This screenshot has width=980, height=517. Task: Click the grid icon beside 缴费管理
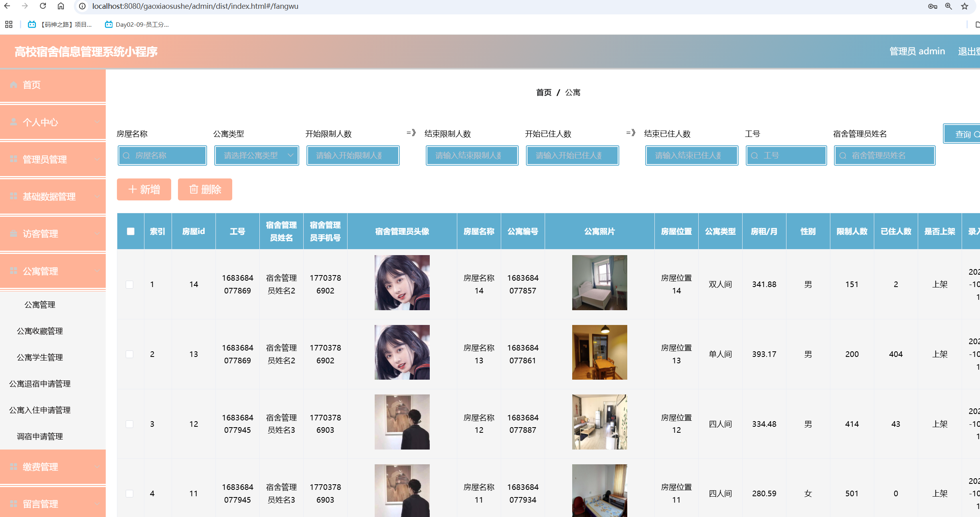(14, 466)
